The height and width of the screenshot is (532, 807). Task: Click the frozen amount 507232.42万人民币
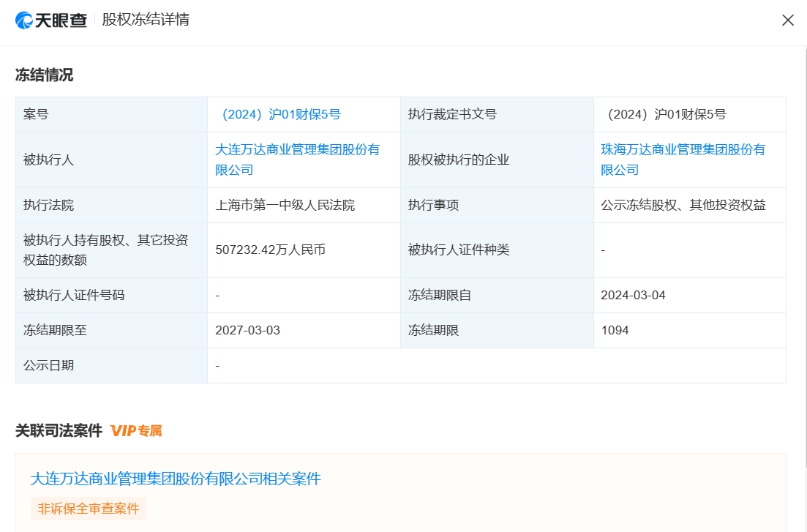[x=271, y=250]
